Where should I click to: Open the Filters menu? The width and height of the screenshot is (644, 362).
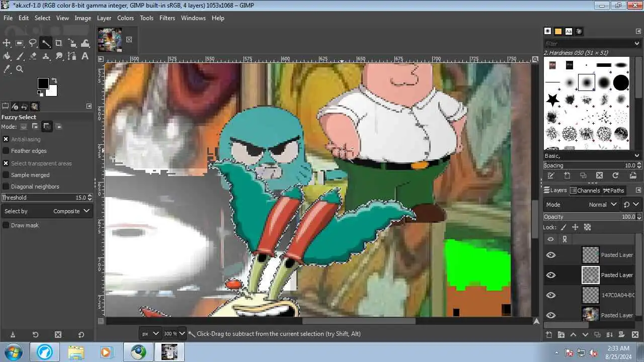[167, 18]
